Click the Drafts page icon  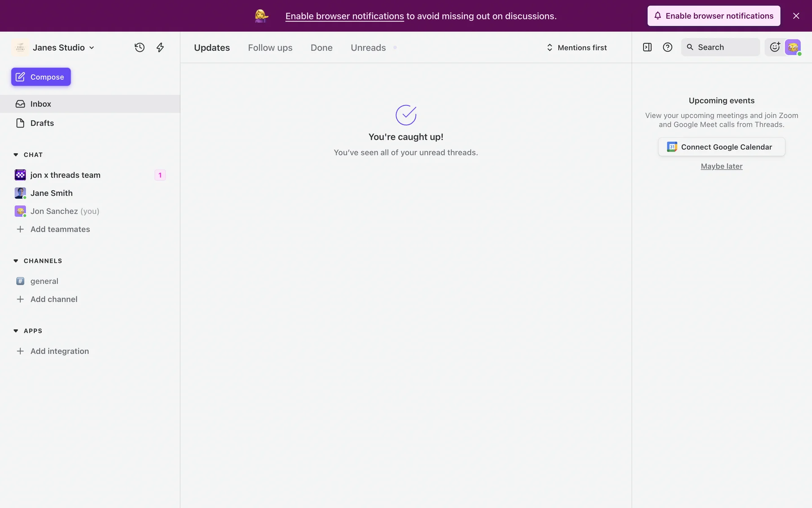(20, 123)
